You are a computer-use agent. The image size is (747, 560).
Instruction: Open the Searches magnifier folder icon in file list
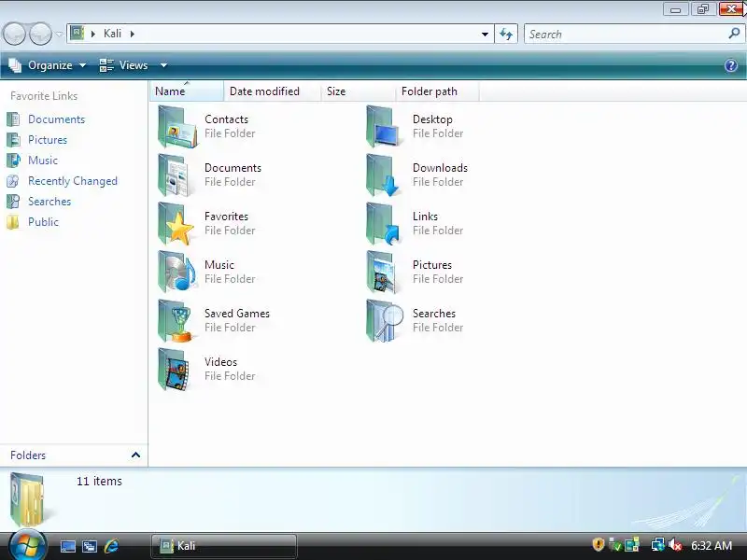click(x=385, y=320)
